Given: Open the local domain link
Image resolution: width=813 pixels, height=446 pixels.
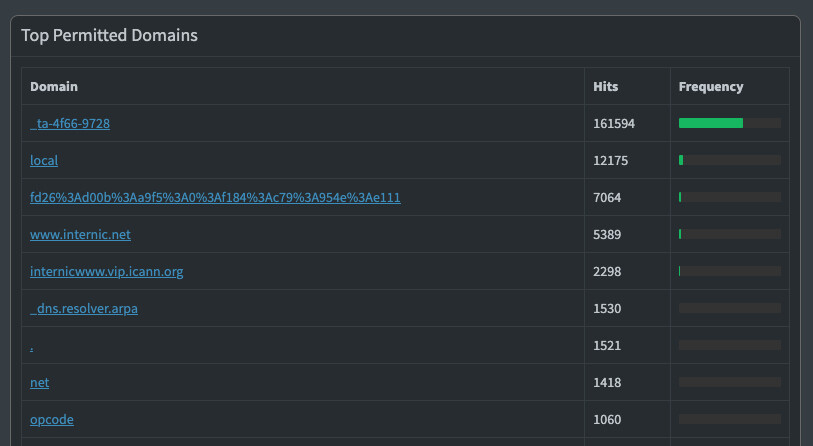Looking at the screenshot, I should [44, 160].
